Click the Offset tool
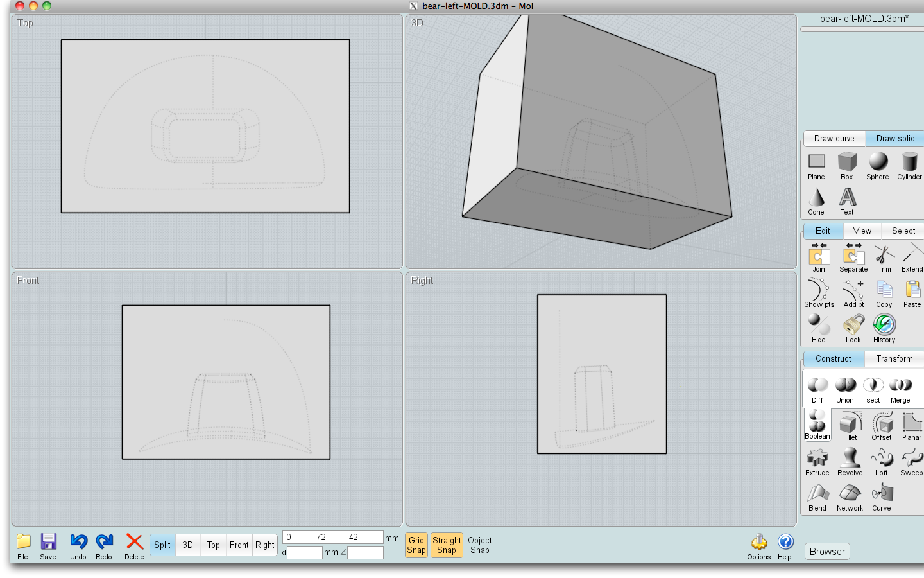The image size is (924, 578). click(882, 426)
